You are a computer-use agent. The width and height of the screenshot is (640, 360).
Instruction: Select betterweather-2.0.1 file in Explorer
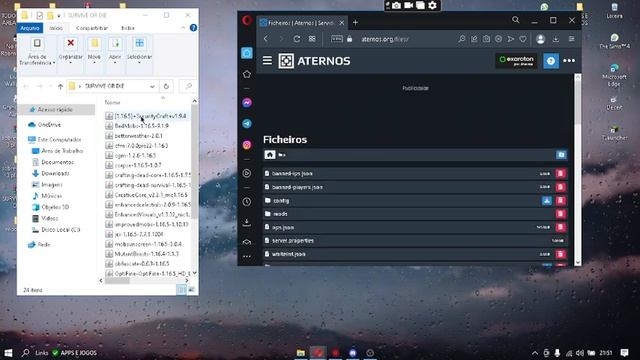(139, 136)
